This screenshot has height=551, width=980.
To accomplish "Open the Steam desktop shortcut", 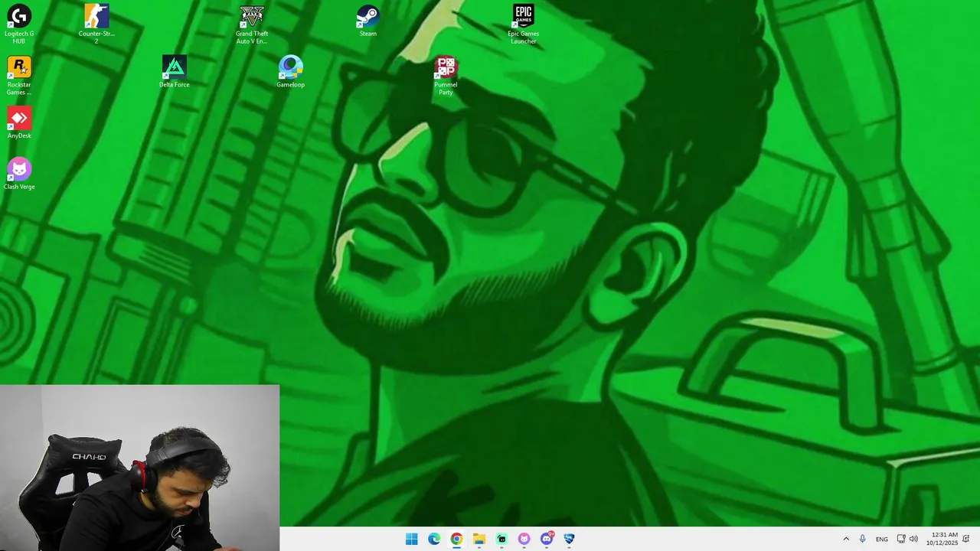I will [x=368, y=21].
